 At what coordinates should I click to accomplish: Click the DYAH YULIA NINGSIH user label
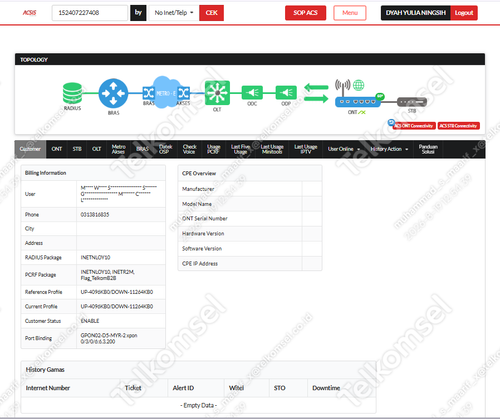[416, 13]
